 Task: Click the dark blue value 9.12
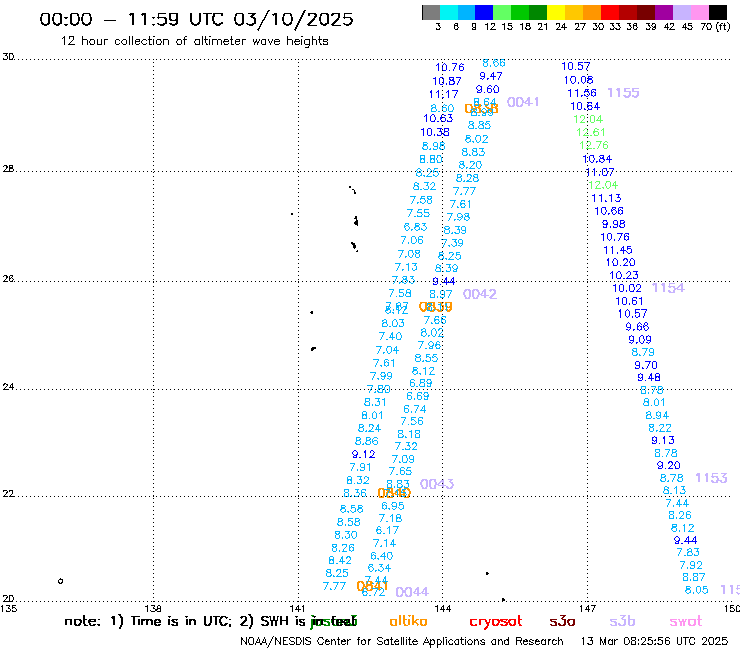(x=363, y=454)
